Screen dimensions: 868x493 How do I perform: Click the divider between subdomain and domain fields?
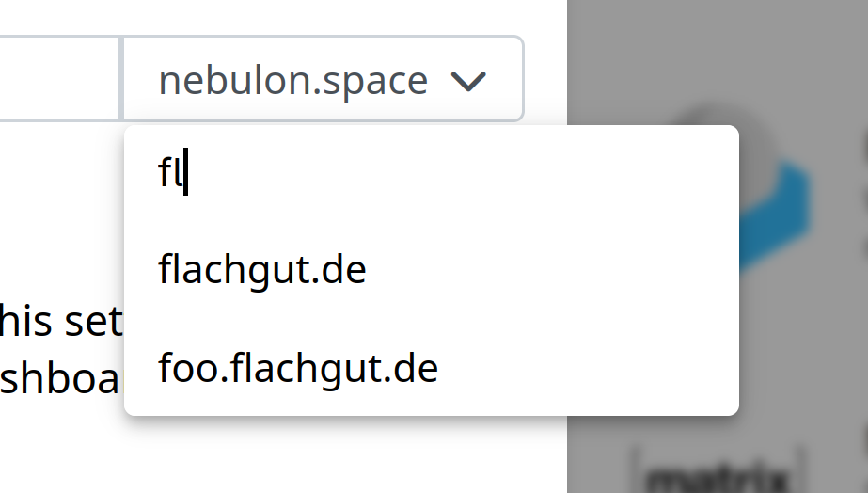tap(121, 79)
